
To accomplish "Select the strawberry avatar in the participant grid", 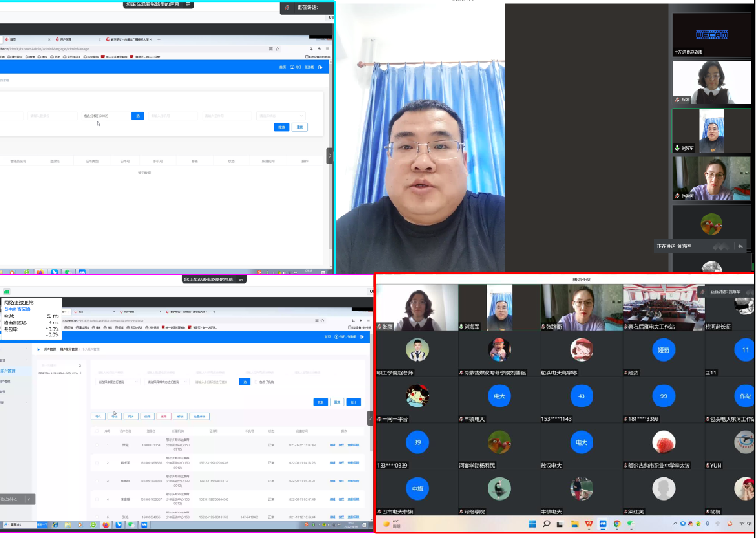I will [x=664, y=442].
